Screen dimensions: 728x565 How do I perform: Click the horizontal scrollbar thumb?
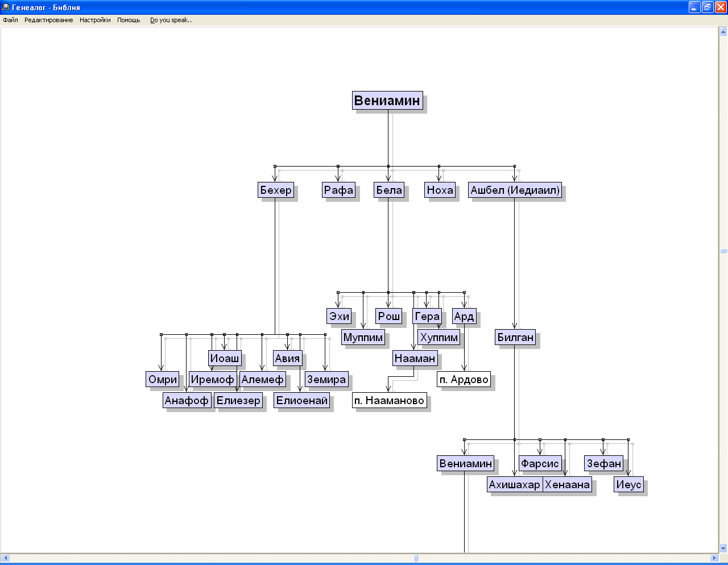pos(416,558)
